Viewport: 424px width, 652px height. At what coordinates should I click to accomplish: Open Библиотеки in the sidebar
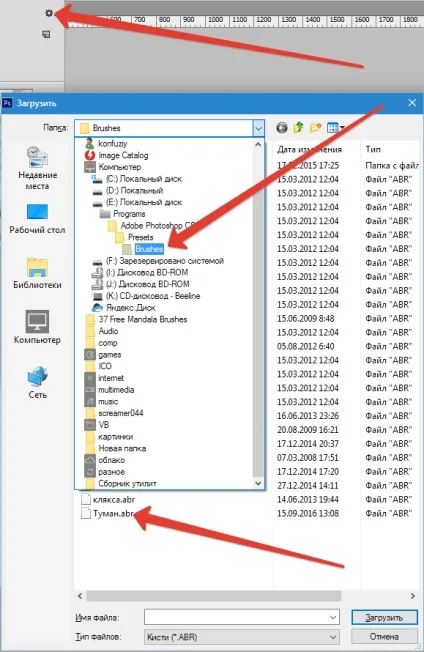37,273
